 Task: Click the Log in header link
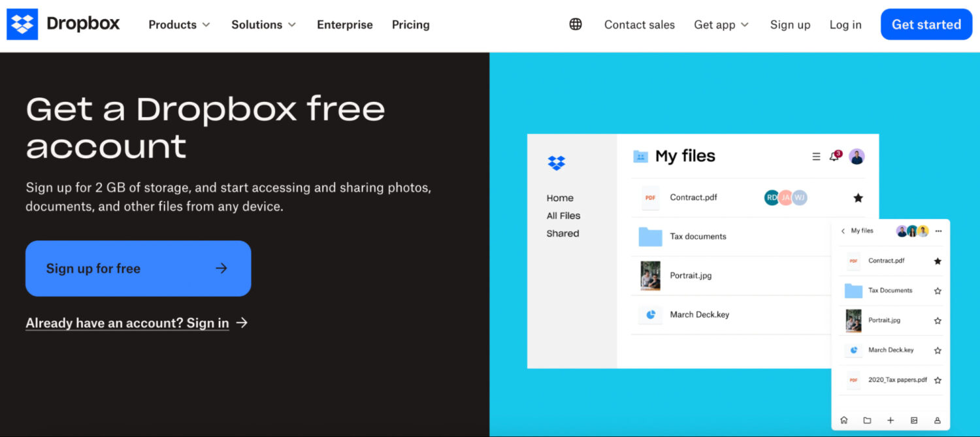(x=845, y=25)
